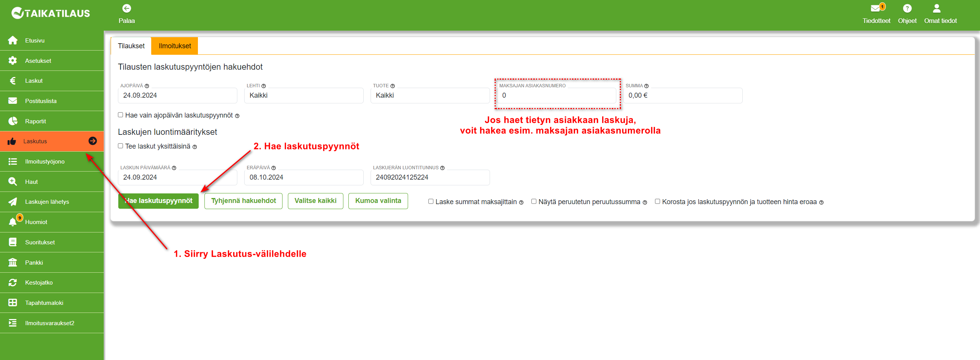This screenshot has width=980, height=360.
Task: Toggle Laske summat maksajittain checkbox
Action: click(x=431, y=201)
